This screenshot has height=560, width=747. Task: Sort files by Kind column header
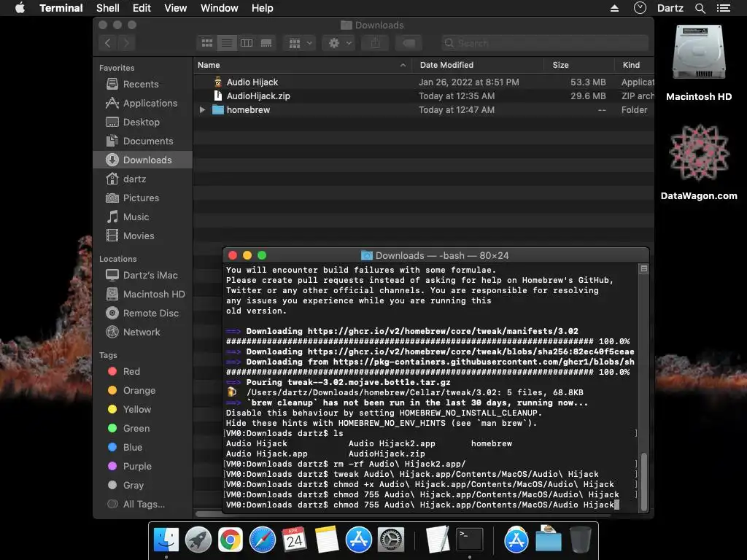[634, 65]
